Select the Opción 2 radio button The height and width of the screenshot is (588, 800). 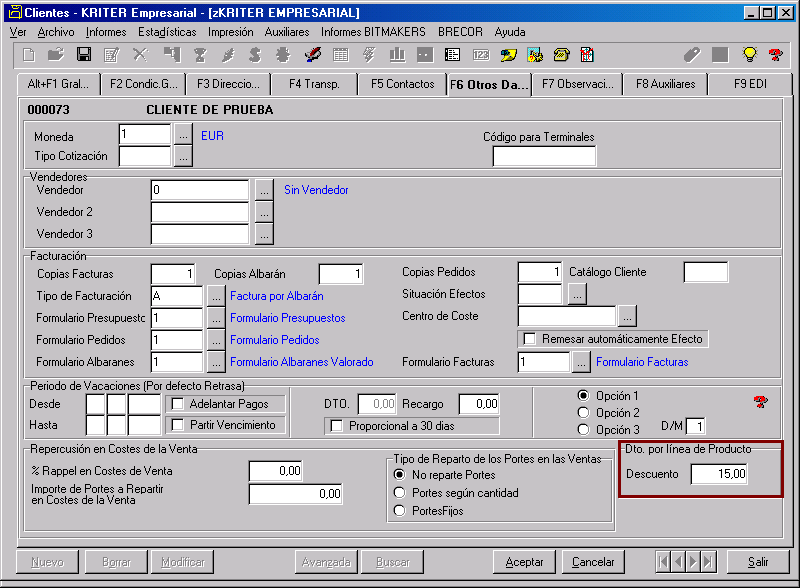(583, 412)
